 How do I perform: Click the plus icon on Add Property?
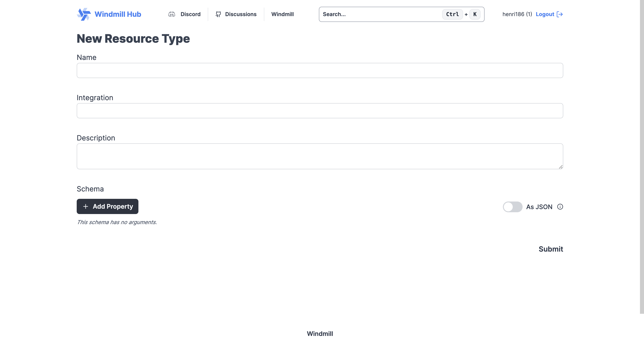point(86,206)
